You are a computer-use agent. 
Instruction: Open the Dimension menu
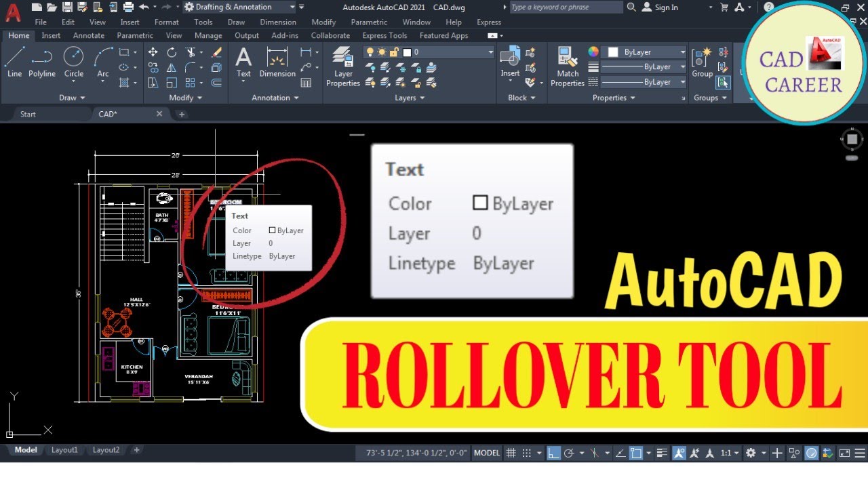(278, 22)
